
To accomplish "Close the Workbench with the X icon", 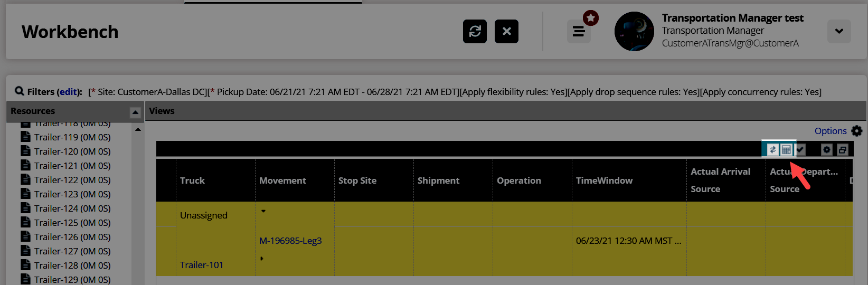I will click(x=506, y=32).
